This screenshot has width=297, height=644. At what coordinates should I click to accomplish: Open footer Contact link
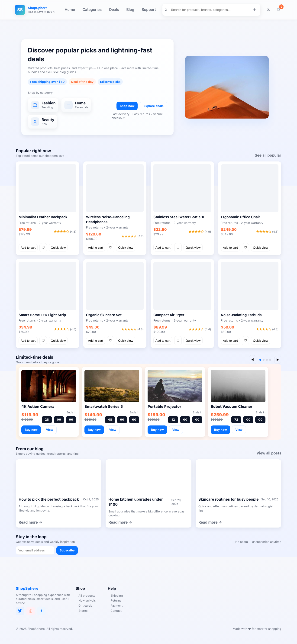click(x=116, y=611)
